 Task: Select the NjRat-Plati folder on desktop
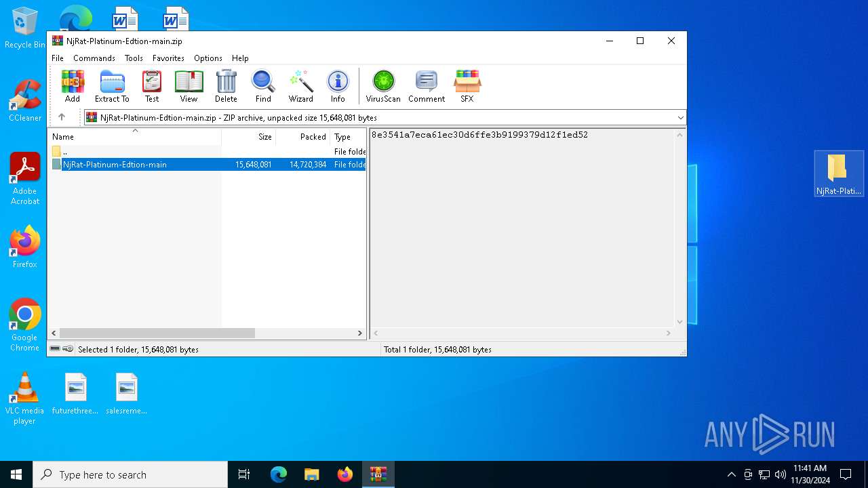839,174
